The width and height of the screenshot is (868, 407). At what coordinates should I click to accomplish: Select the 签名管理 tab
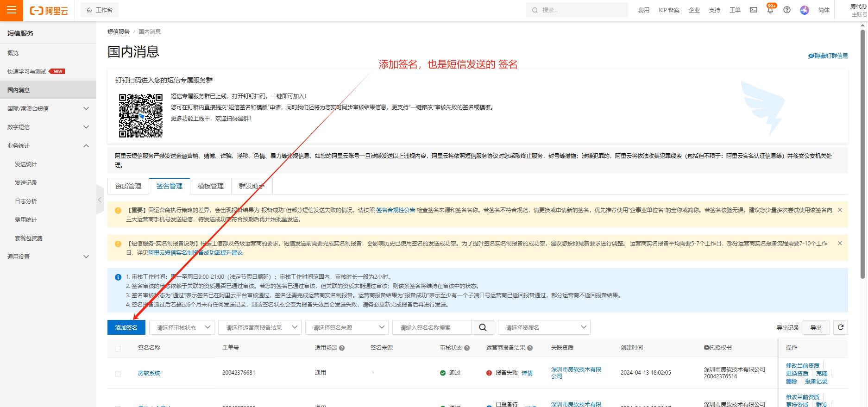(170, 186)
